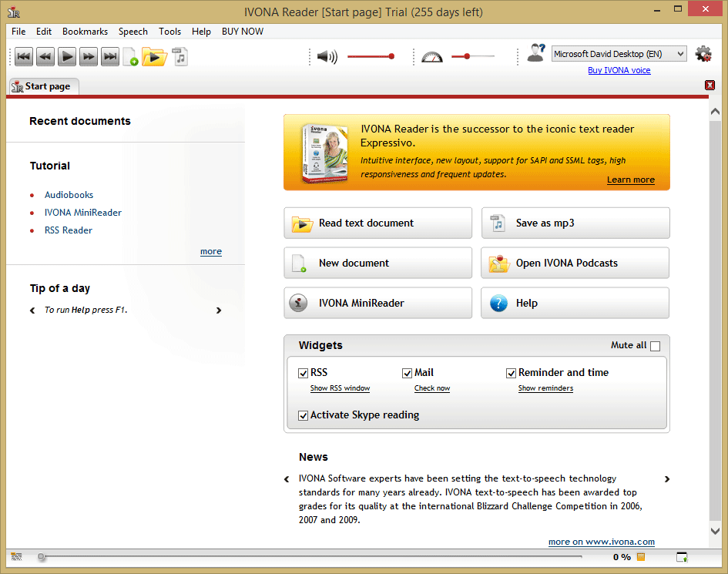Uncheck the RSS widget checkbox

(x=304, y=373)
